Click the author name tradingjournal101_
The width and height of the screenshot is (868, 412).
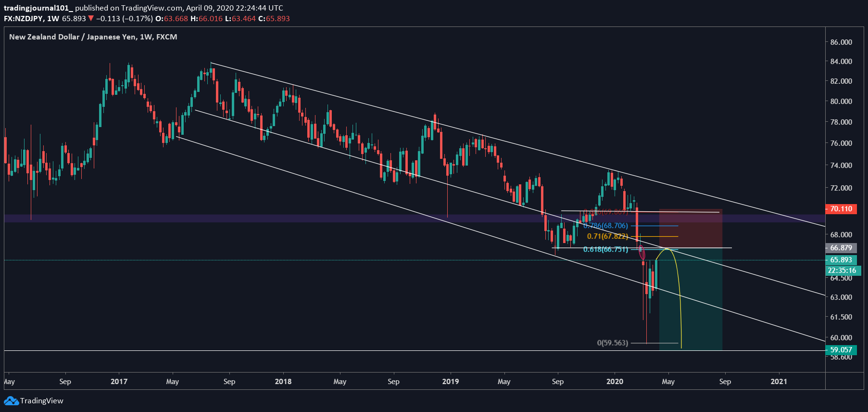(38, 8)
